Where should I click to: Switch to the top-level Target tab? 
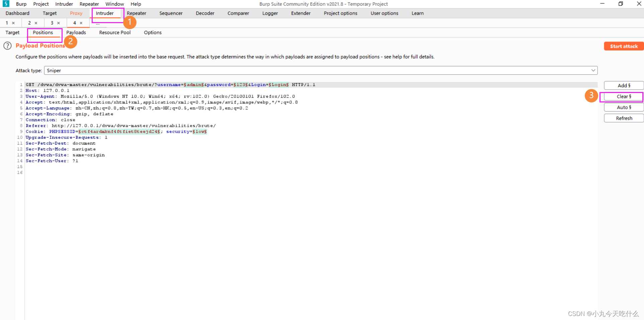tap(50, 13)
